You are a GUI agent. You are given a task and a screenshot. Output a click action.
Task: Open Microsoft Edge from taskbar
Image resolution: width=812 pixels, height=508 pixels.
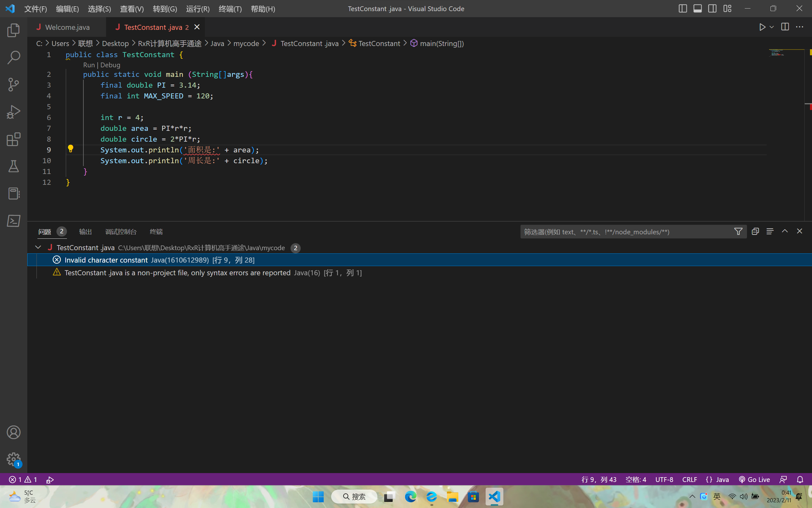410,497
